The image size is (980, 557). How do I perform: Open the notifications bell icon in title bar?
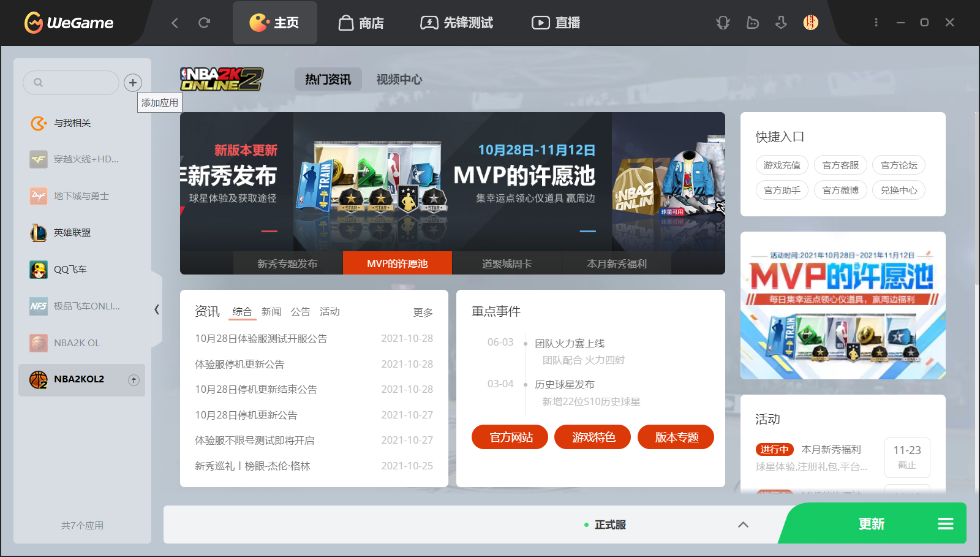[723, 23]
